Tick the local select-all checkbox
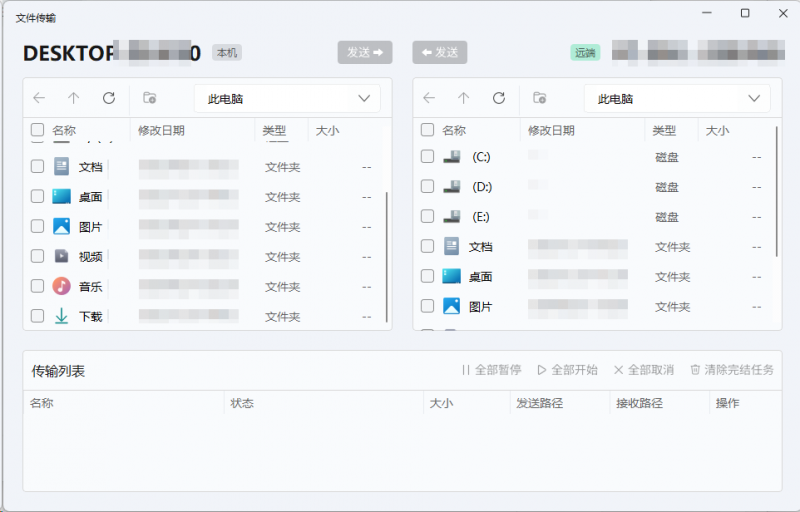 [37, 130]
